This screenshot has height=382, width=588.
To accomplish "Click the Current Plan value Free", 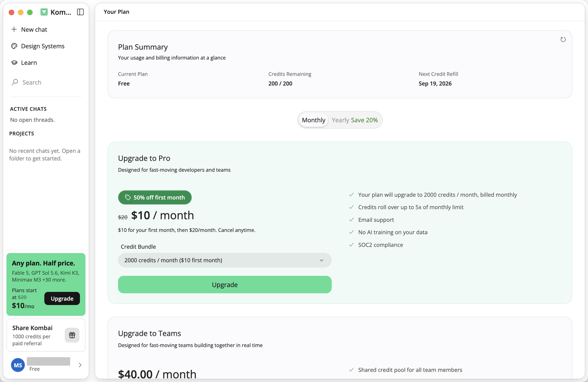I will pyautogui.click(x=124, y=84).
